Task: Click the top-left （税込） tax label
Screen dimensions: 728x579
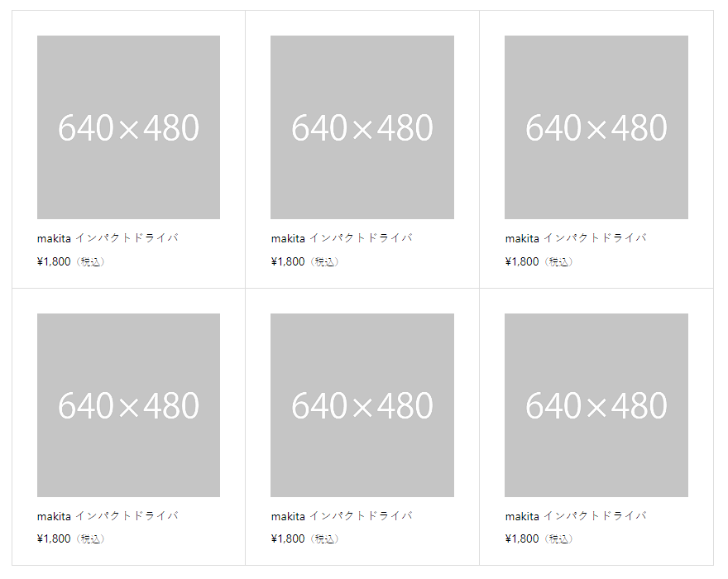Action: tap(90, 262)
